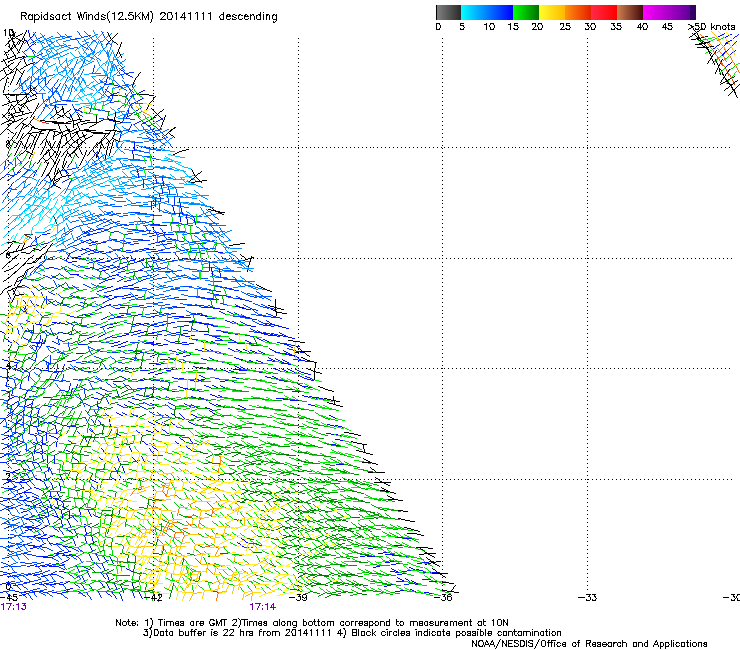Click the 'NOAA/NESDIS/Office of Research and Applications' credit
Viewport: 740px width, 650px height.
pyautogui.click(x=589, y=644)
